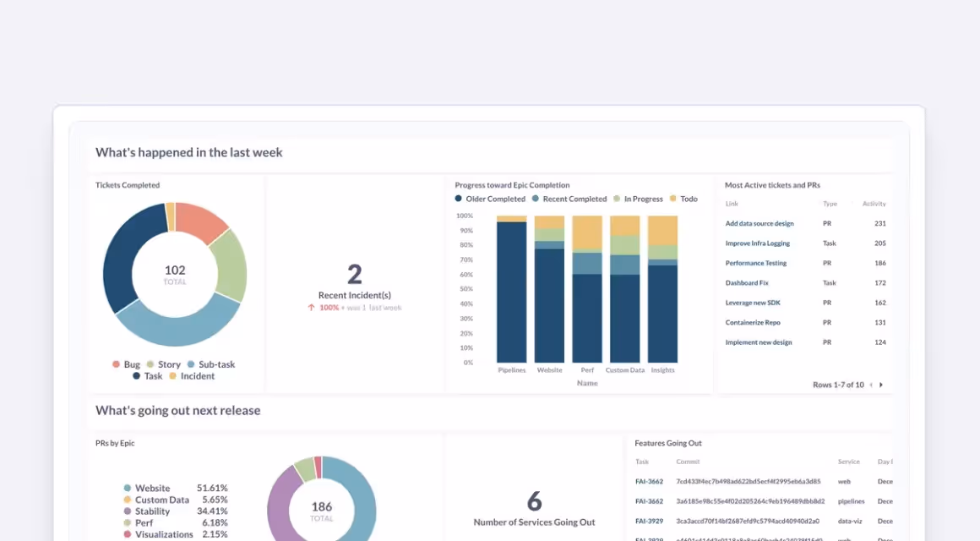Click the data-viz service cell

[850, 521]
